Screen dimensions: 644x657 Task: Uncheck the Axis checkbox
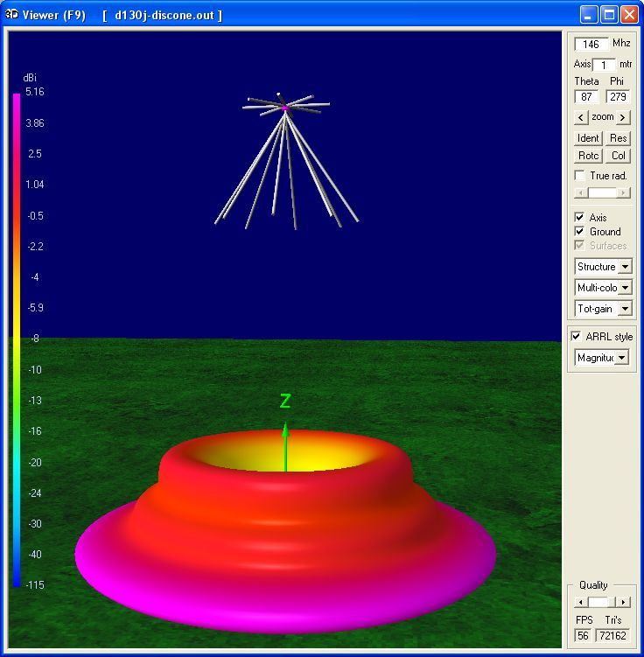coord(580,218)
